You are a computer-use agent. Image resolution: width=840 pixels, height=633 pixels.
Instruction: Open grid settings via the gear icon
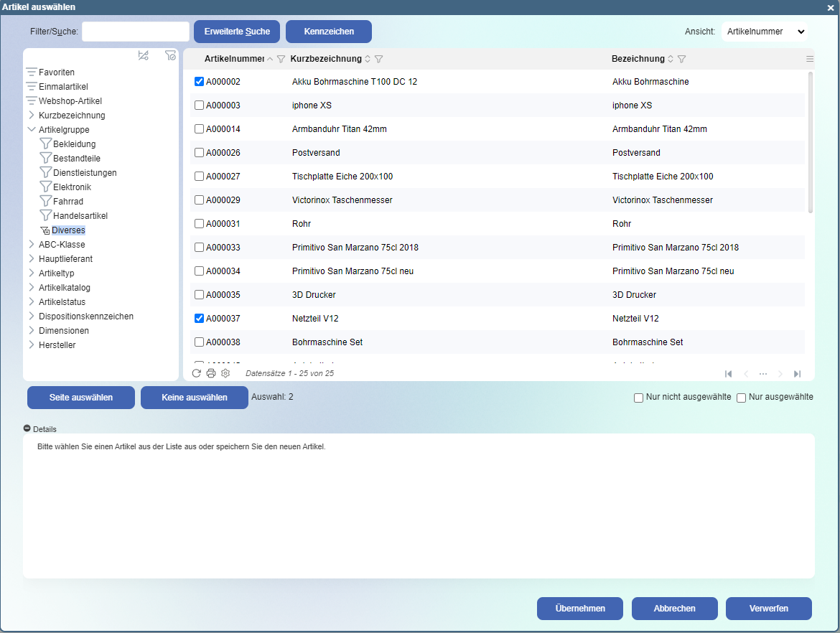(x=225, y=373)
